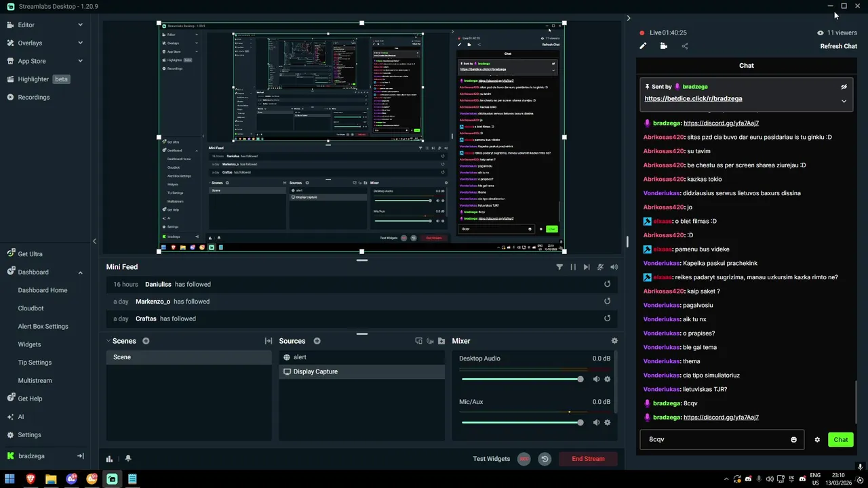
Task: Open Dashboard Home
Action: click(x=43, y=290)
